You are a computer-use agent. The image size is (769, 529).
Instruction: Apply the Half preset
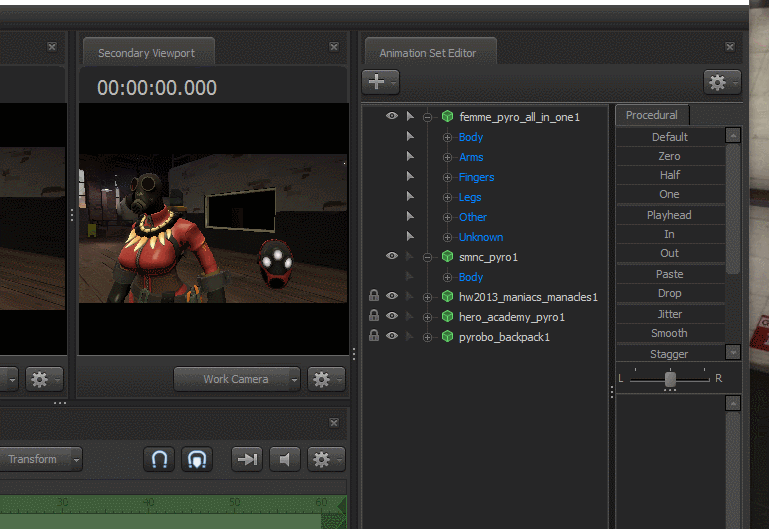pos(670,175)
